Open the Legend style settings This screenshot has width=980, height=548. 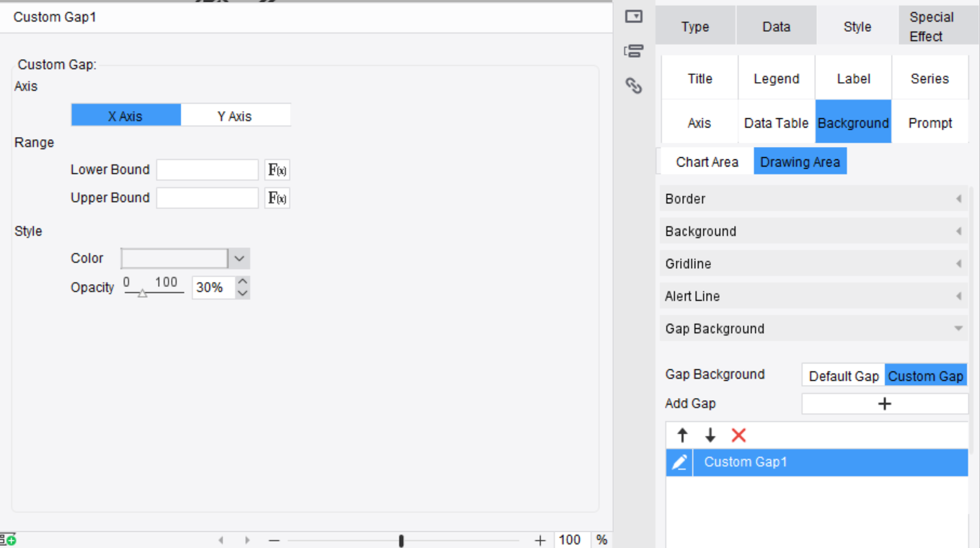tap(777, 79)
